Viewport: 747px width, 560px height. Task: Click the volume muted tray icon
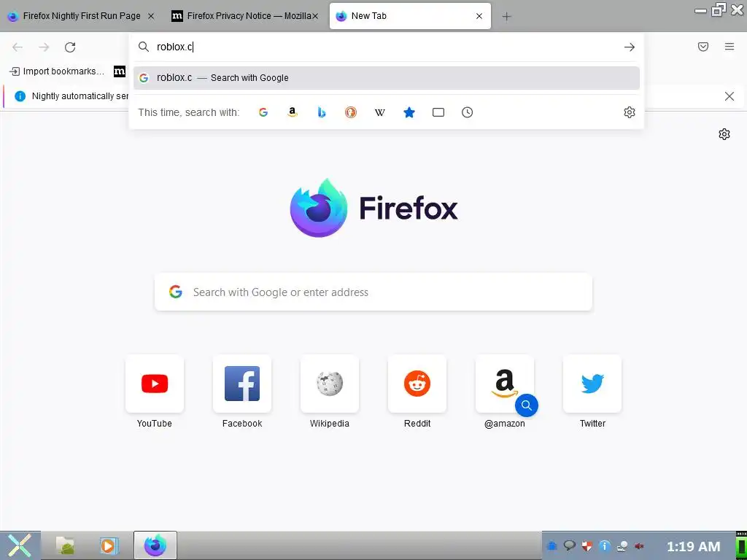click(639, 545)
